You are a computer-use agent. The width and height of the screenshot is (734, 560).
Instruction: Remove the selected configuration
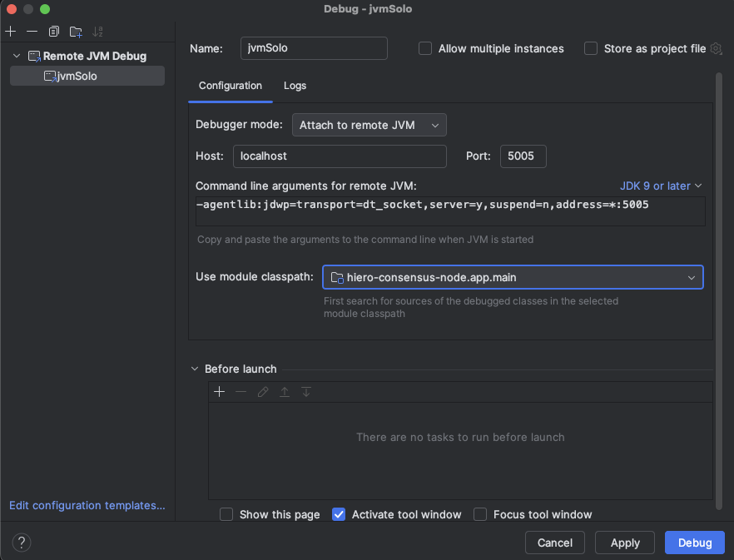(32, 31)
